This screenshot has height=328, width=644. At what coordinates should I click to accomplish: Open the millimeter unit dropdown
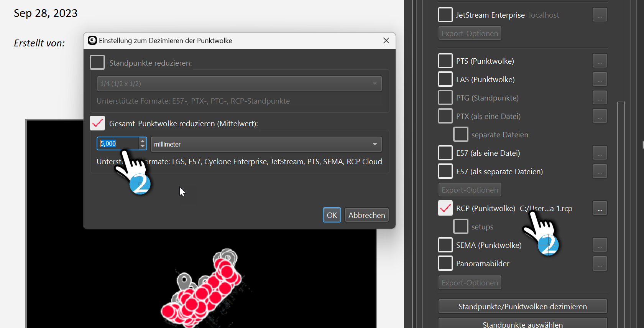(266, 144)
